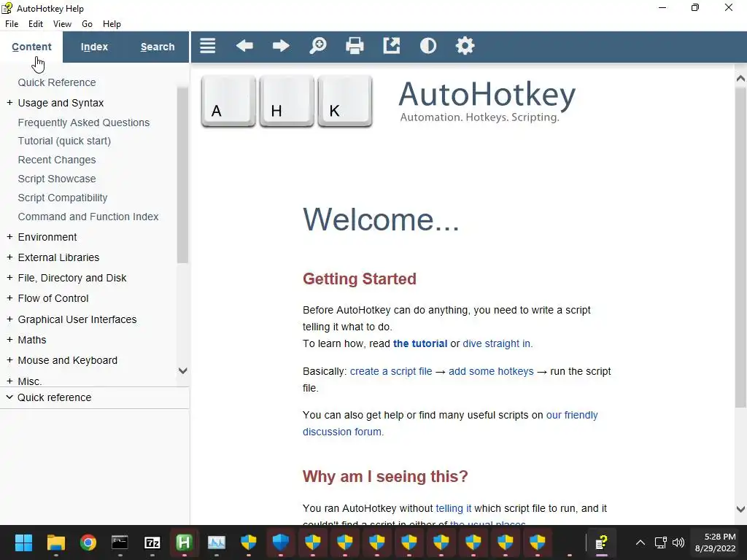Click the magnifier zoom icon in toolbar
Viewport: 747px width, 560px height.
click(x=318, y=46)
